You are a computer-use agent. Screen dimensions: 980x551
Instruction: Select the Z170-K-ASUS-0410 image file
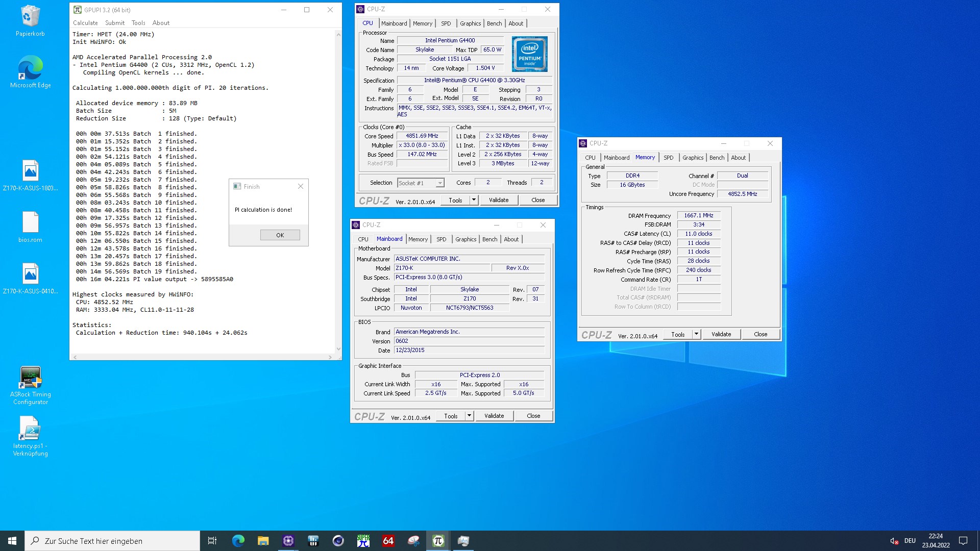(x=30, y=279)
